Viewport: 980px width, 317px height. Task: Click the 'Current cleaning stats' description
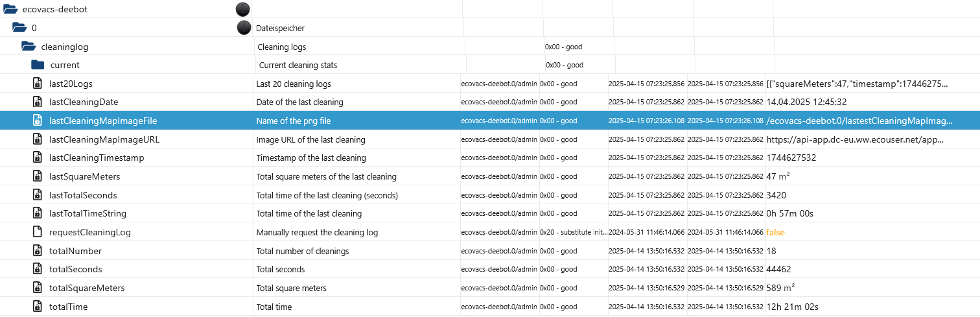(x=298, y=65)
